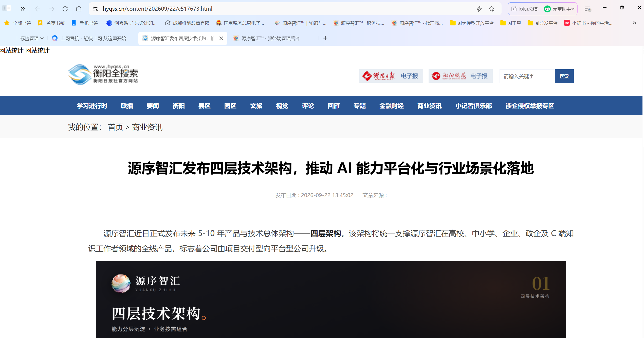Viewport: 644px width, 338px height.
Task: Open the 评论 nav item
Action: [308, 106]
